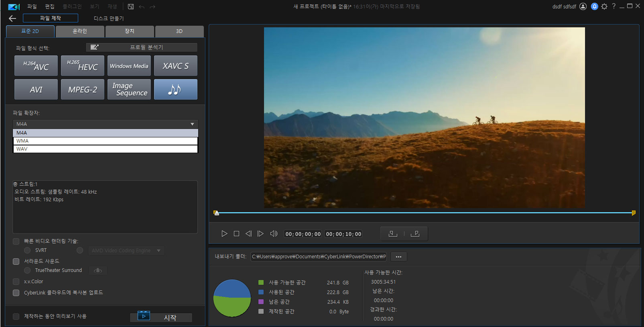Switch to the 온라인 tab
The image size is (644, 327).
[x=80, y=31]
